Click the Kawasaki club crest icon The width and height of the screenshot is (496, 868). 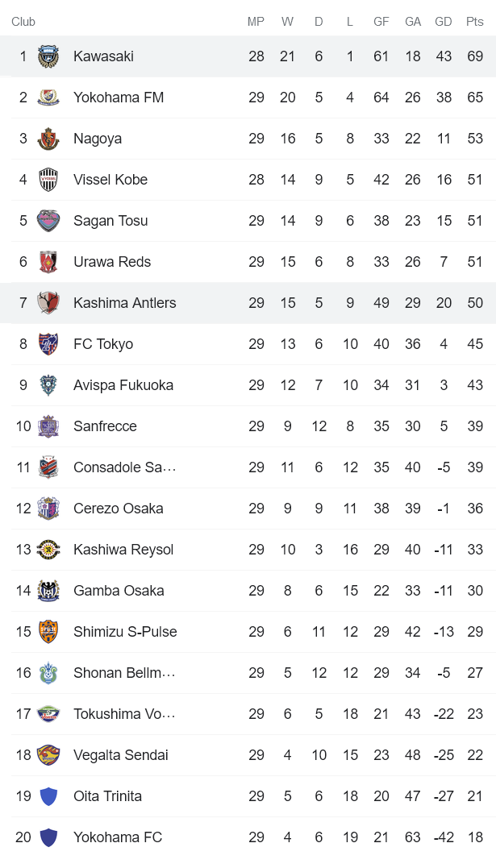pyautogui.click(x=48, y=56)
